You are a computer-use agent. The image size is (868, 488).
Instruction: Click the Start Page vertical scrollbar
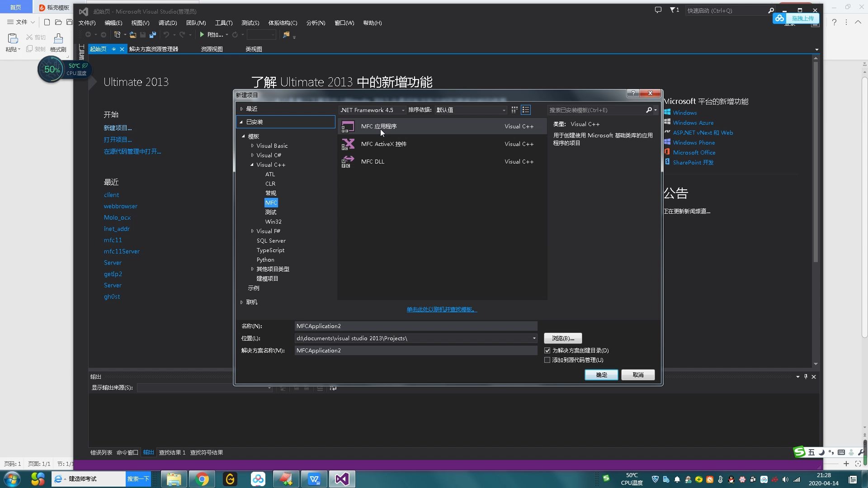pos(816,162)
